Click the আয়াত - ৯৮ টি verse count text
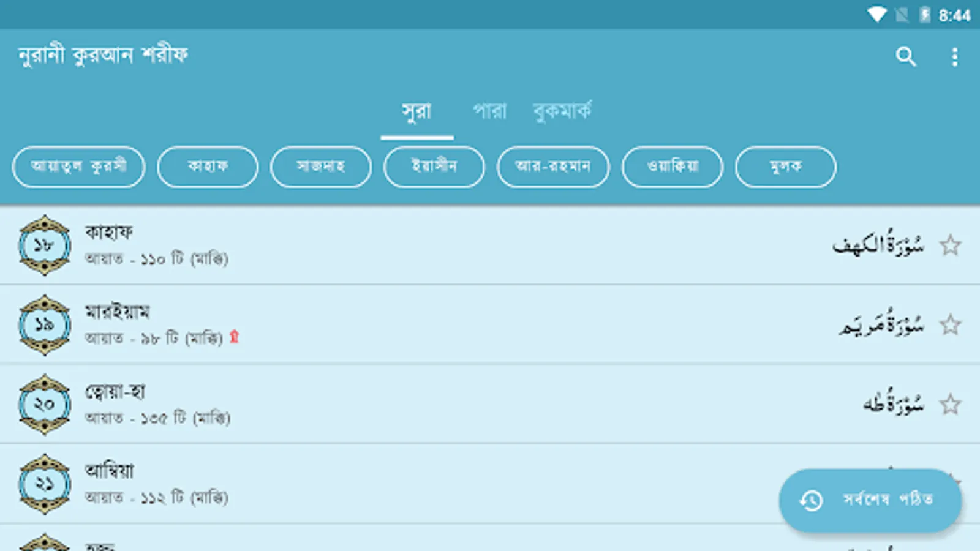 pos(154,339)
